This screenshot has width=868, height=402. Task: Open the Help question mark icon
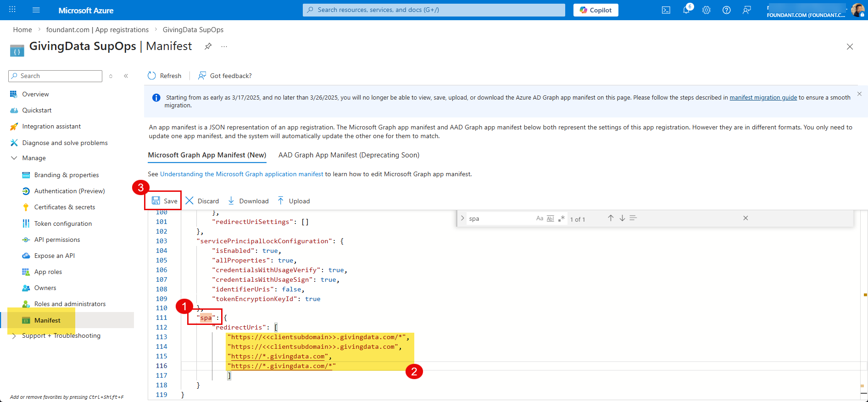(x=727, y=10)
